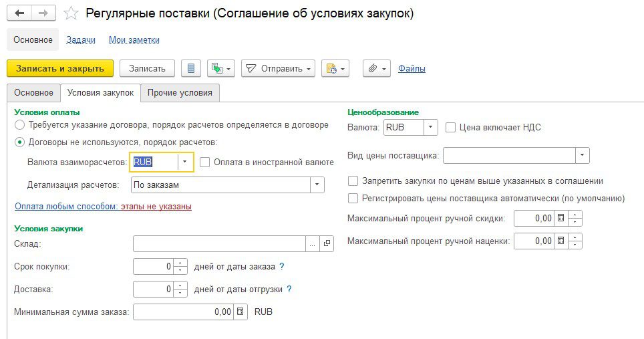Viewport: 644px width, 339px height.
Task: Click the open icon beside Склад field
Action: coord(327,244)
